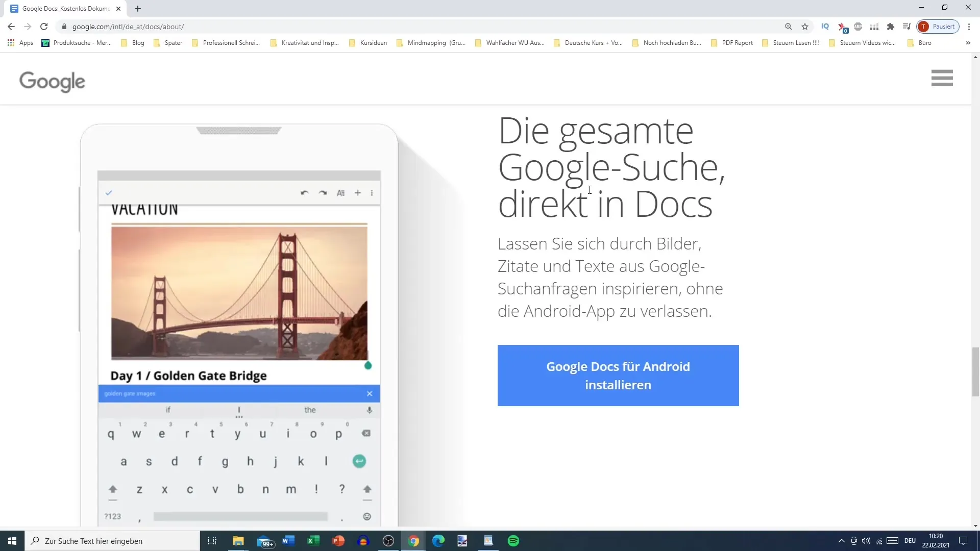Viewport: 980px width, 551px height.
Task: Open Steuern Lesen !!!! bookmark folder
Action: pos(791,43)
